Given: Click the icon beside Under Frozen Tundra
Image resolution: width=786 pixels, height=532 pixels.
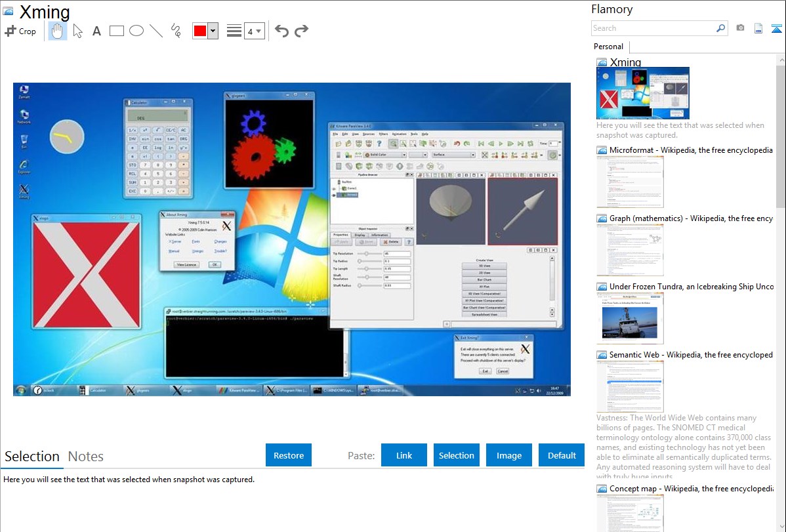Looking at the screenshot, I should [x=602, y=287].
